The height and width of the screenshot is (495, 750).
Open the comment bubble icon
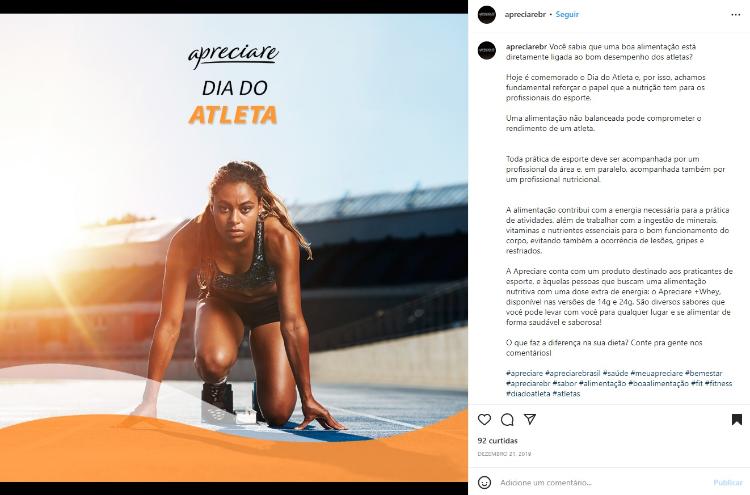(507, 420)
